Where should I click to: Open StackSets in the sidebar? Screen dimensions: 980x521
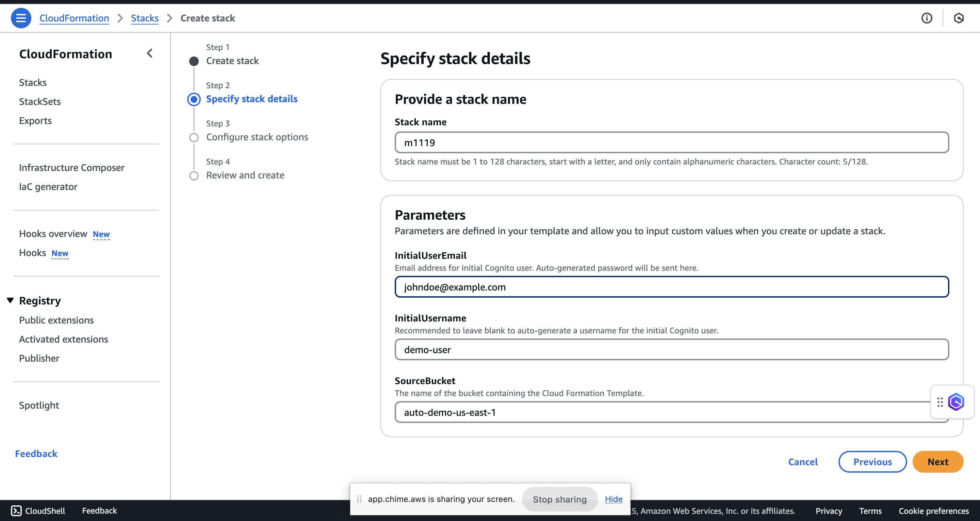click(40, 101)
